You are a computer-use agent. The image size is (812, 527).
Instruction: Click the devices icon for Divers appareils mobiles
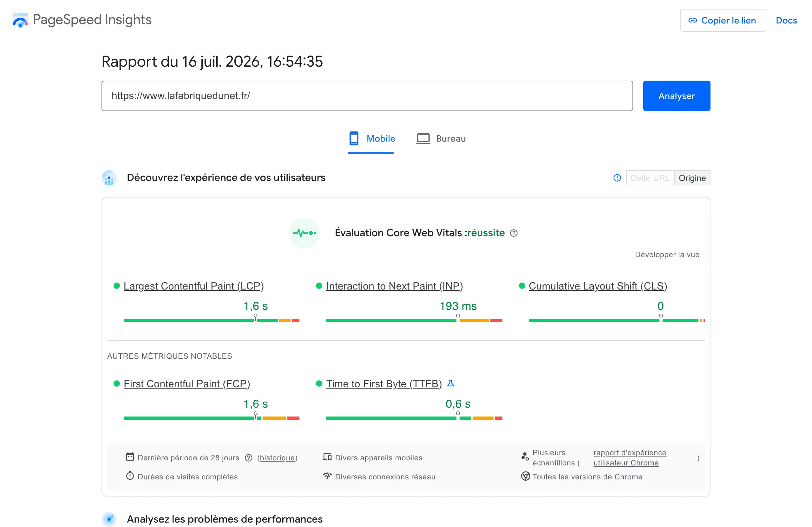(327, 457)
